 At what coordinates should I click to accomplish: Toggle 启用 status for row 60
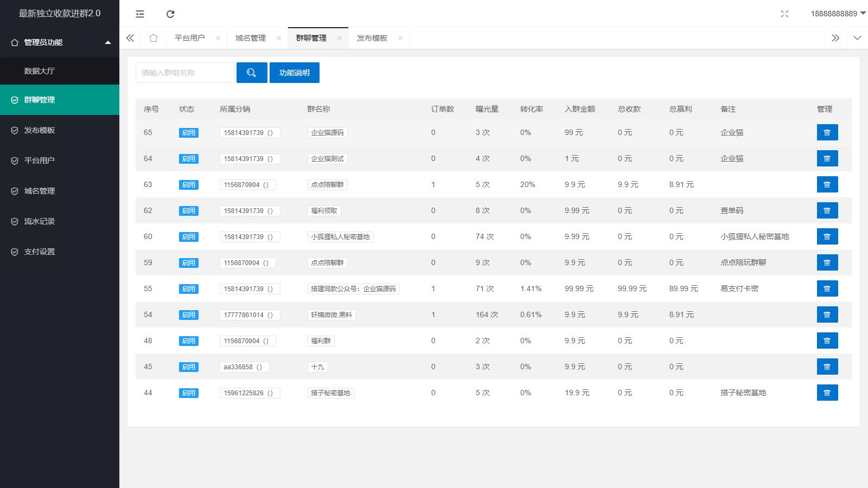pos(189,237)
